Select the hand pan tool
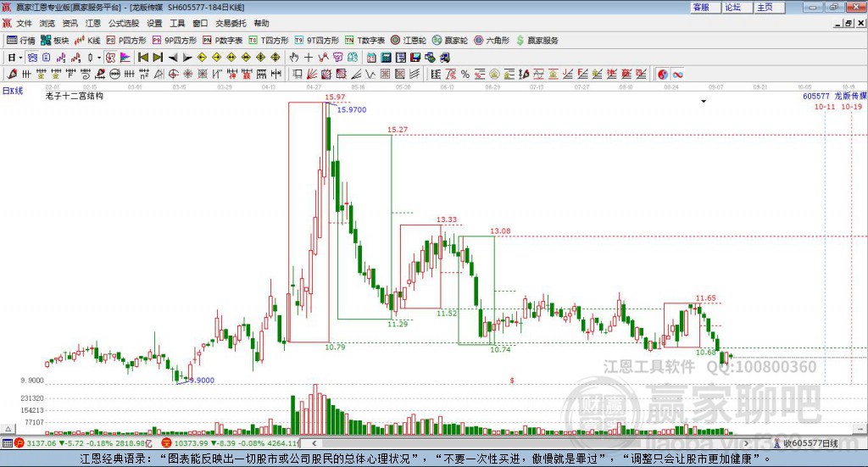The width and height of the screenshot is (868, 467). pos(293,58)
